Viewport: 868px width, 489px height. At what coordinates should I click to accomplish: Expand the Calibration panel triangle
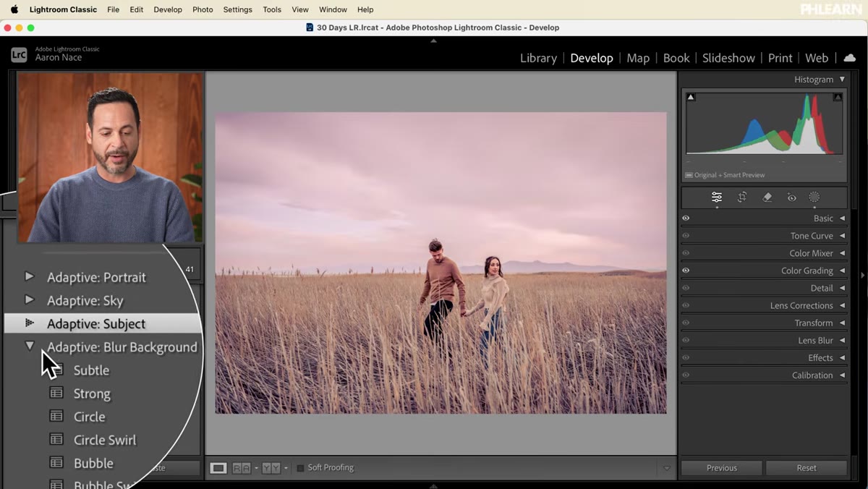842,375
